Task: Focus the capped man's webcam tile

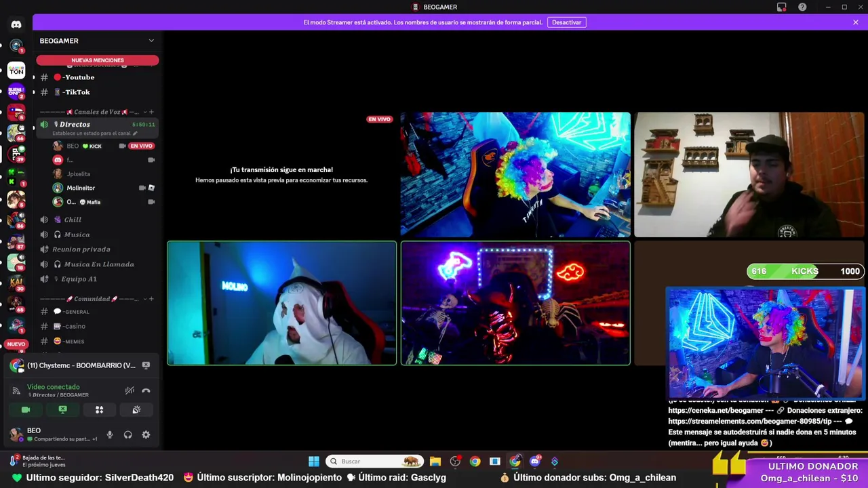Action: 749,175
